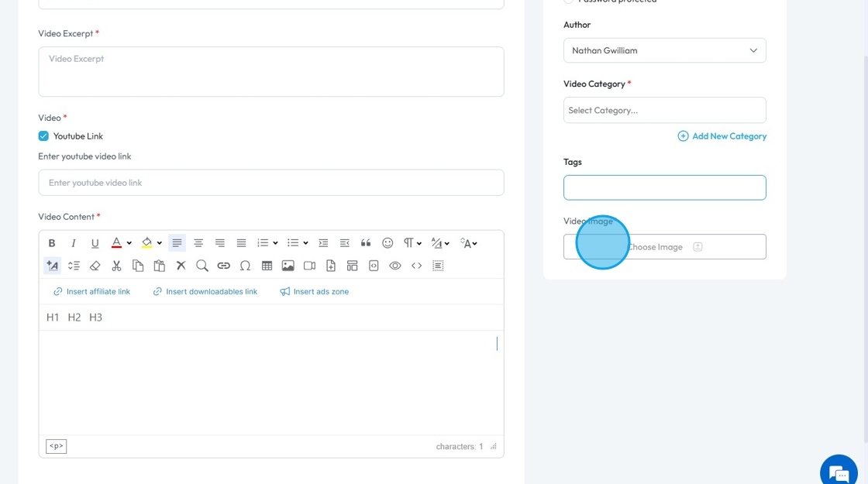Insert file icon in toolbar

[x=331, y=266]
